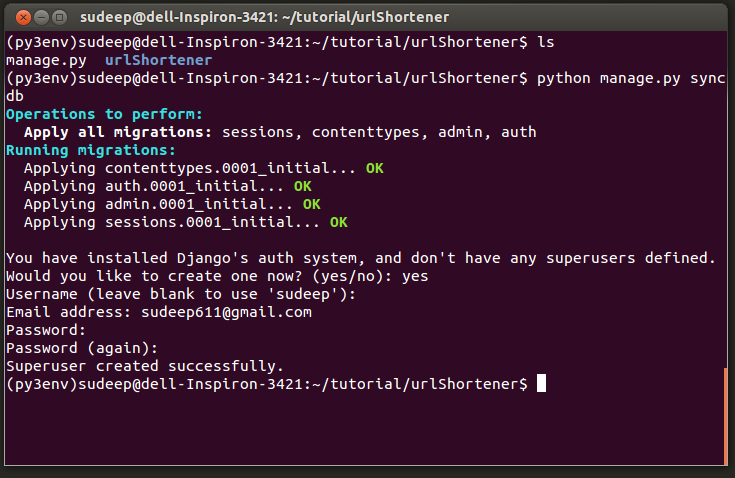Maximize the terminal window
The width and height of the screenshot is (735, 478).
point(59,18)
